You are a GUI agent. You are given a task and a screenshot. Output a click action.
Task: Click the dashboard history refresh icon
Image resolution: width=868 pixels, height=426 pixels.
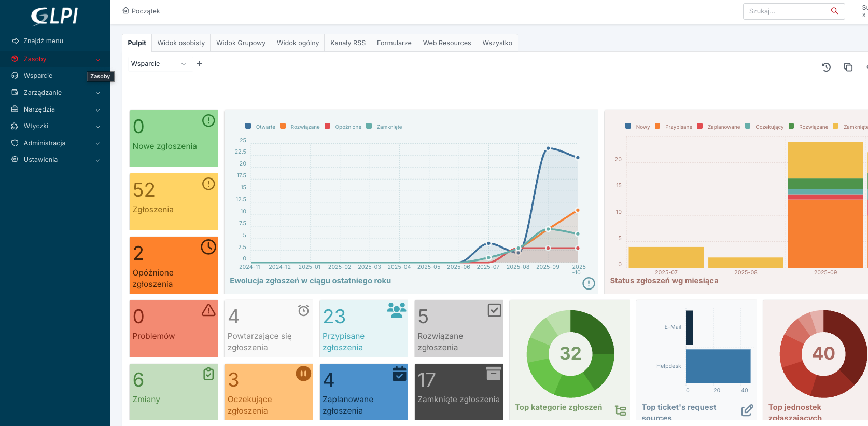826,67
